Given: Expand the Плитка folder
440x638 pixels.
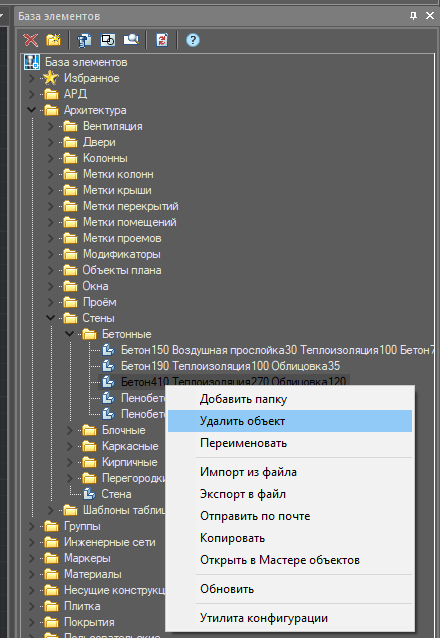Looking at the screenshot, I should coord(32,606).
